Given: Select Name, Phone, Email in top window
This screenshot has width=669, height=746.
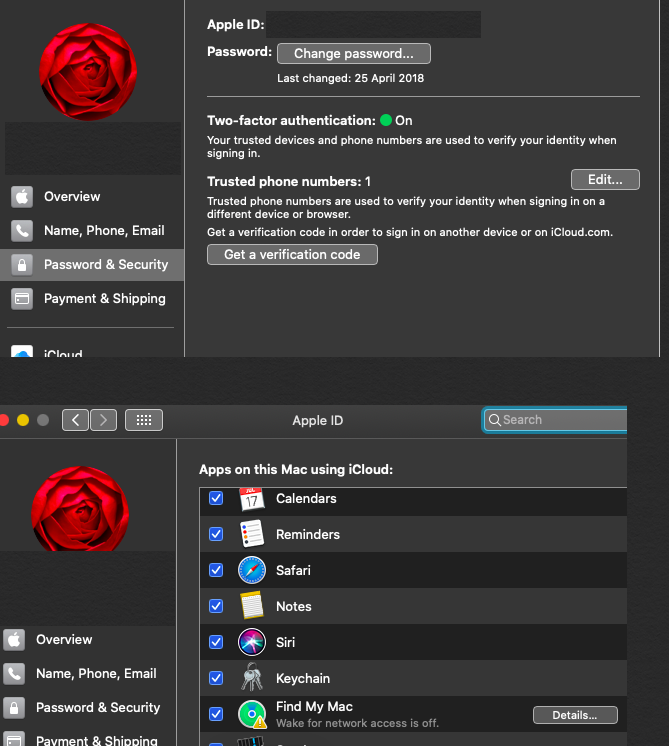Looking at the screenshot, I should (x=92, y=231).
